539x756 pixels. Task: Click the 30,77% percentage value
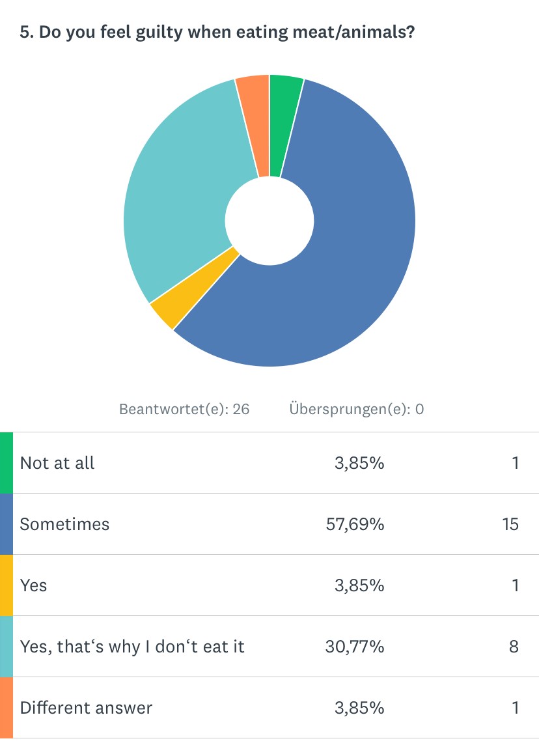pyautogui.click(x=355, y=647)
